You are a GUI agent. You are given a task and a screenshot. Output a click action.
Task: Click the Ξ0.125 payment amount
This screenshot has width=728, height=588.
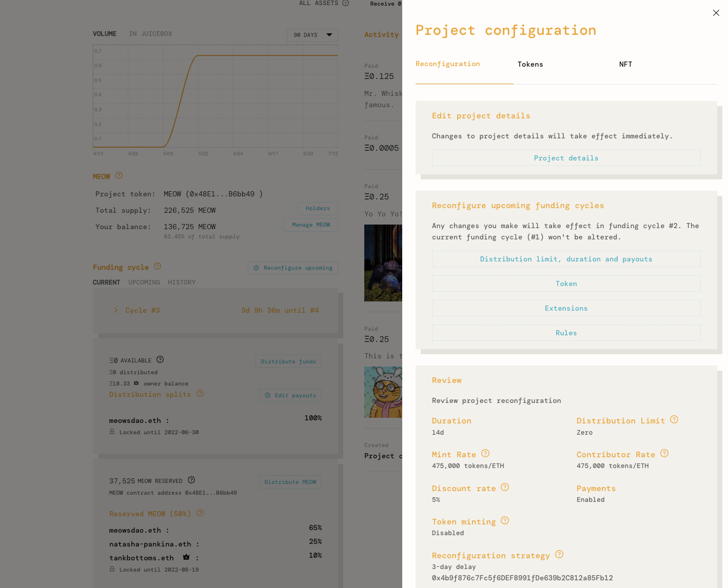click(379, 76)
